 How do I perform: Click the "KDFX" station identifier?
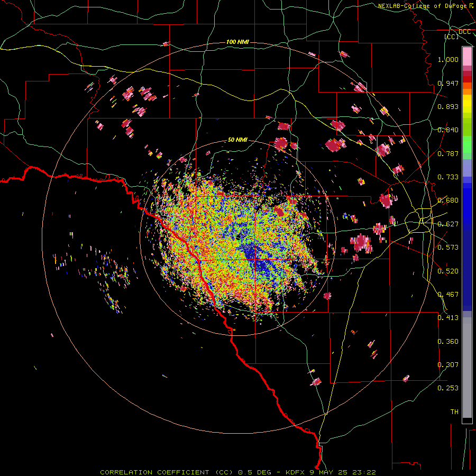[295, 472]
